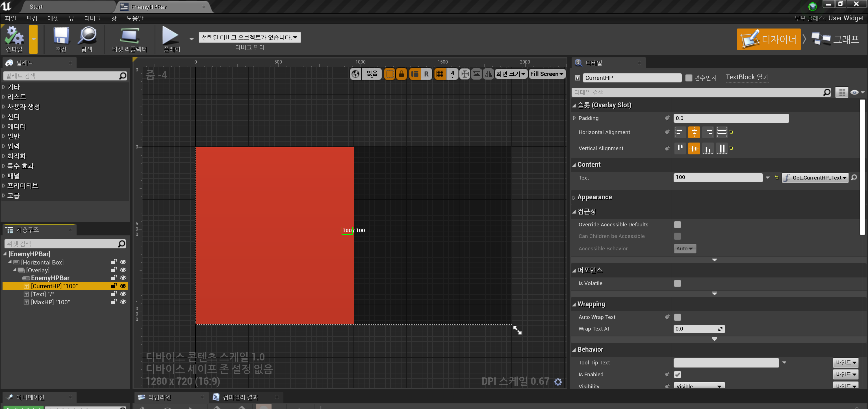Open the Fill Screen dropdown
868x409 pixels.
546,74
